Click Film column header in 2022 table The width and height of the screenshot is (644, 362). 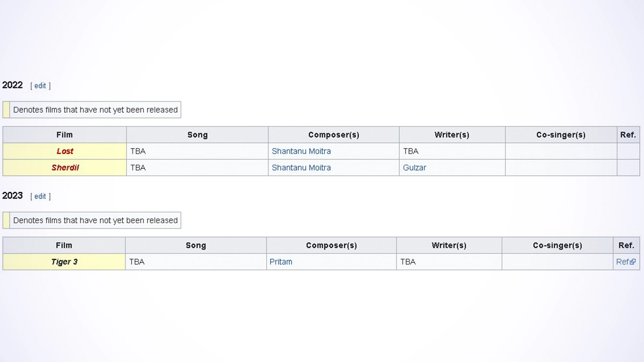tap(64, 135)
